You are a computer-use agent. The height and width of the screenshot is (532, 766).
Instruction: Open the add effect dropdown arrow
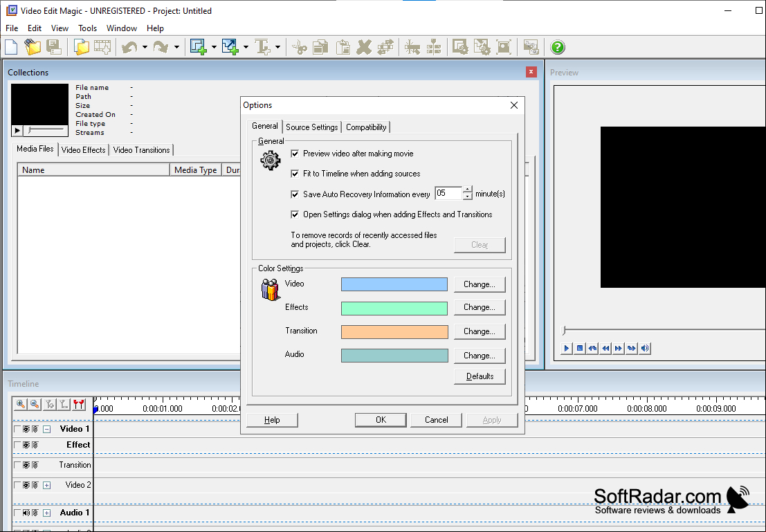(x=214, y=47)
